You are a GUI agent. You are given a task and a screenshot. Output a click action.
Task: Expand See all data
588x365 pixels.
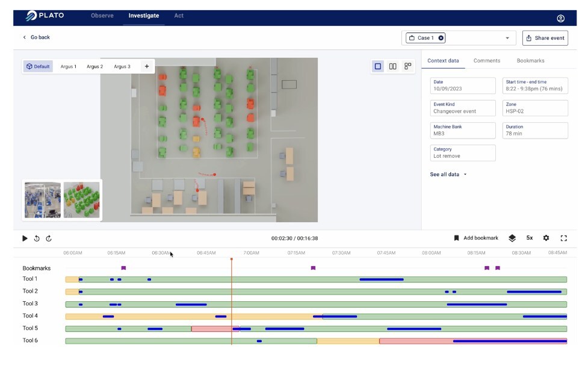coord(448,174)
